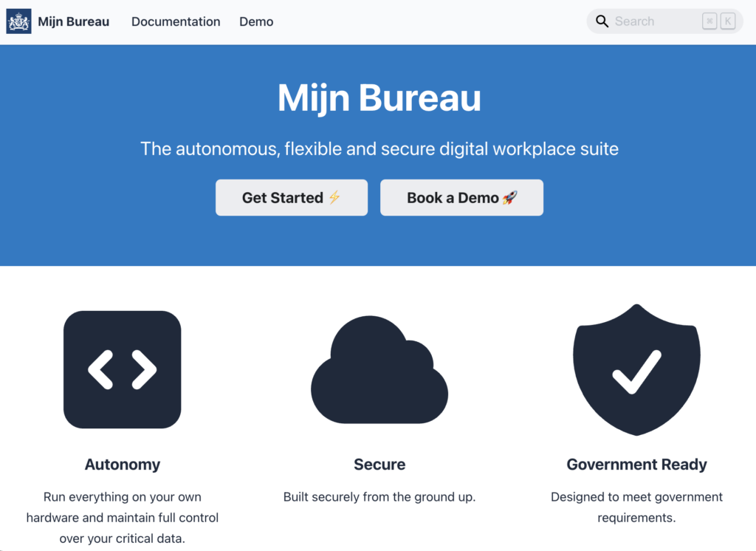Open the Demo nav item
The width and height of the screenshot is (756, 551).
(256, 21)
